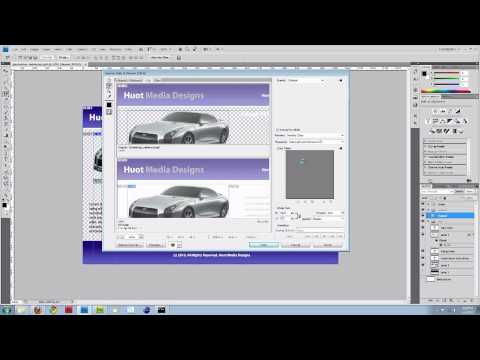Screen dimensions: 480x360
Task: Click the Threshold adjustment icon
Action: tap(447, 131)
